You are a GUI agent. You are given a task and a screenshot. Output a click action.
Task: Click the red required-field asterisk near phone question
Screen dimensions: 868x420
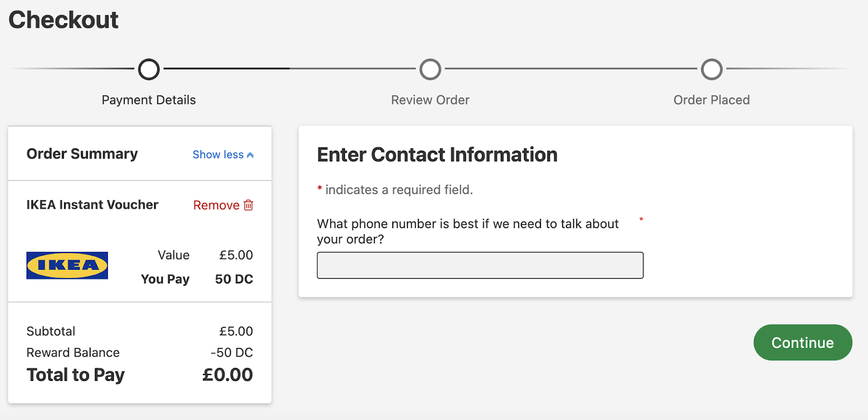pyautogui.click(x=641, y=220)
